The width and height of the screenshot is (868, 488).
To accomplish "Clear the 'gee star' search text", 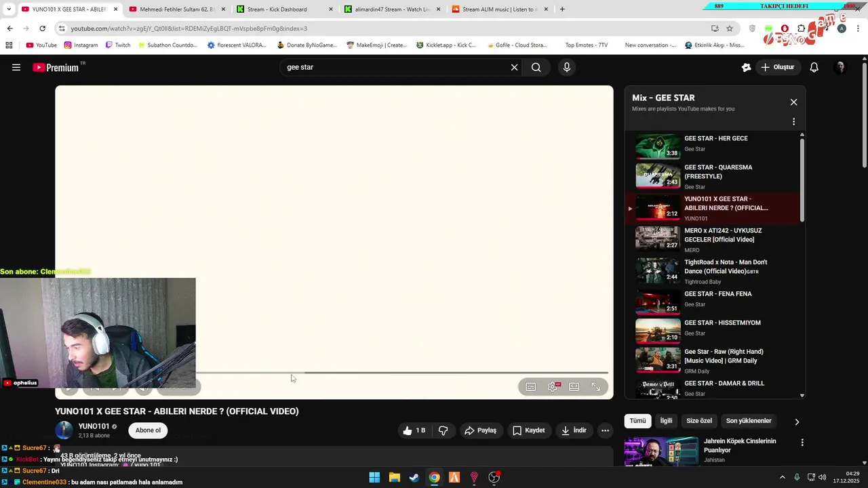I will coord(514,67).
